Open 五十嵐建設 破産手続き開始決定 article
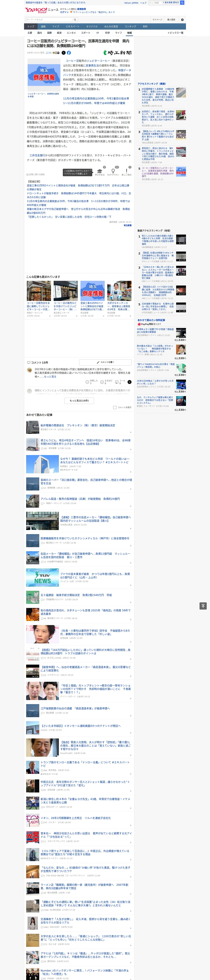The width and height of the screenshot is (210, 980). coord(76,595)
